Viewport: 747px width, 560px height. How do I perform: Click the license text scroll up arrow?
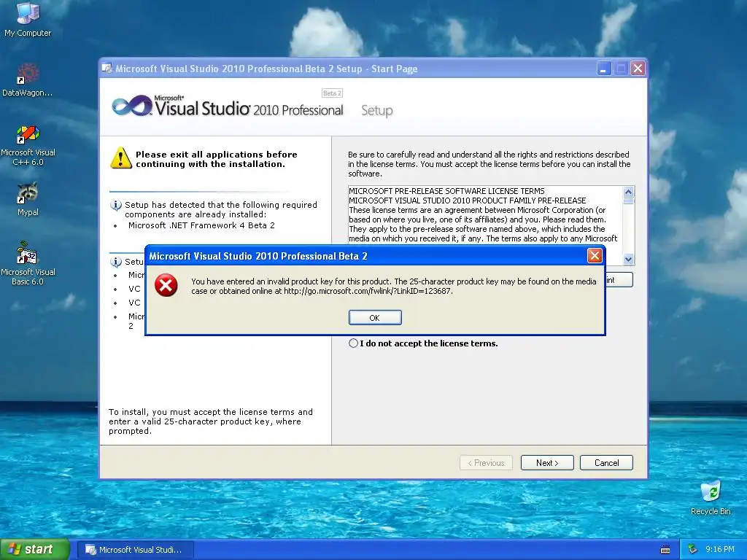click(628, 192)
